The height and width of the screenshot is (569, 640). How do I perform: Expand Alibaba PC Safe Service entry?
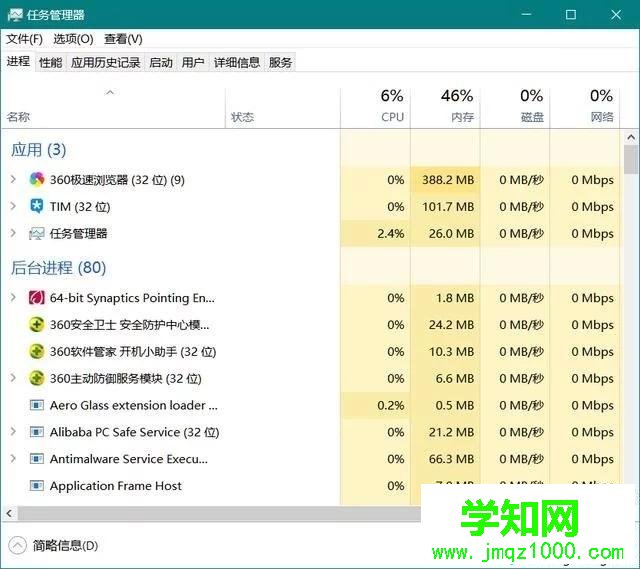coord(13,432)
